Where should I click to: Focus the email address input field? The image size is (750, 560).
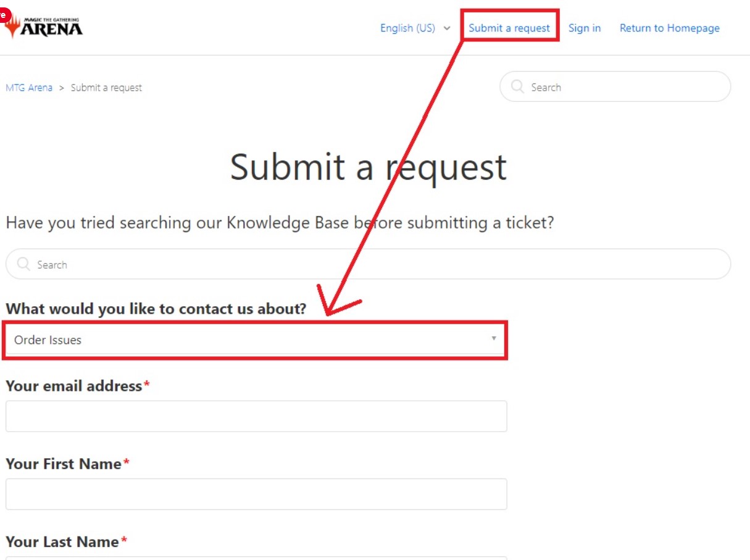pos(256,416)
